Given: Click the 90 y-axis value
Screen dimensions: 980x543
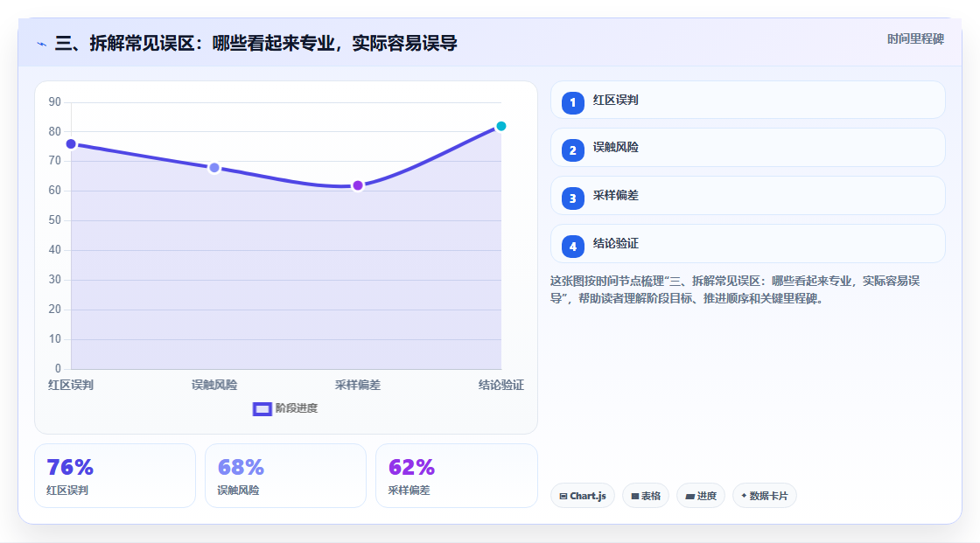Looking at the screenshot, I should coord(55,101).
